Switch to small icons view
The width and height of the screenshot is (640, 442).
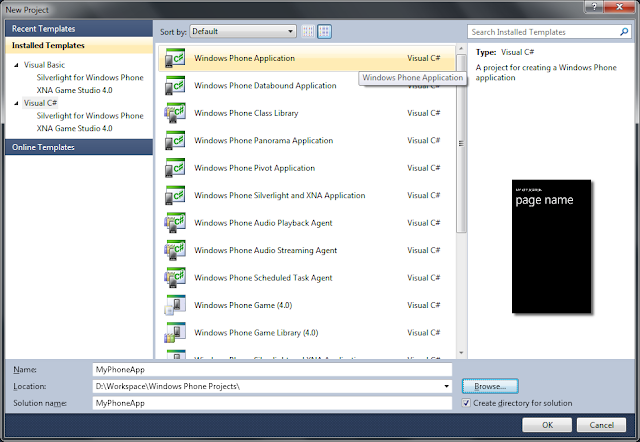coord(308,31)
